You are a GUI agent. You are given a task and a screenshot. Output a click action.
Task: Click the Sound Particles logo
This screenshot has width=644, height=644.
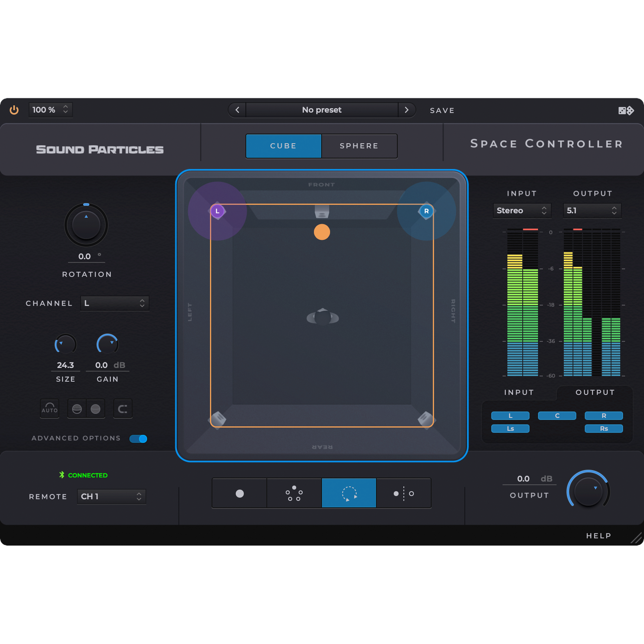pyautogui.click(x=100, y=149)
